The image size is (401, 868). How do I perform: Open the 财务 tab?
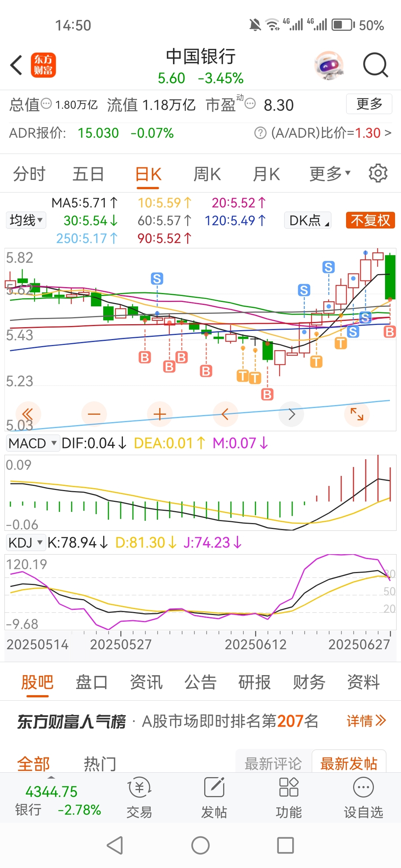pyautogui.click(x=309, y=682)
